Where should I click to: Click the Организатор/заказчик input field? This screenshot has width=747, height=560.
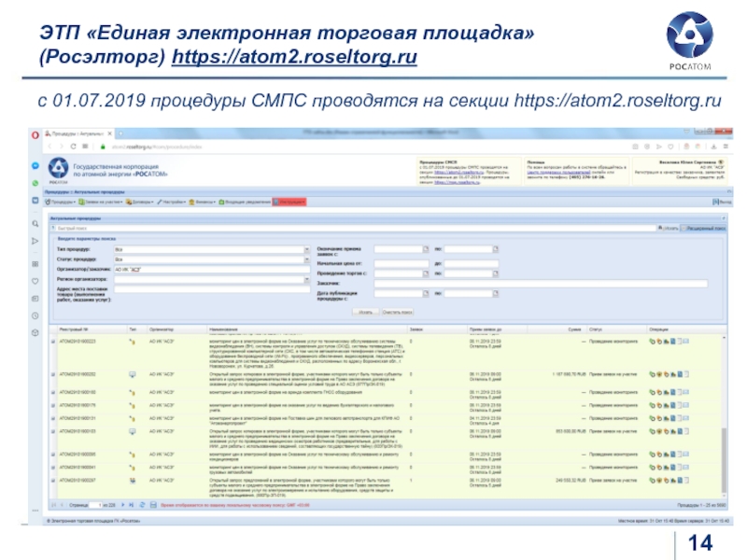click(x=212, y=270)
